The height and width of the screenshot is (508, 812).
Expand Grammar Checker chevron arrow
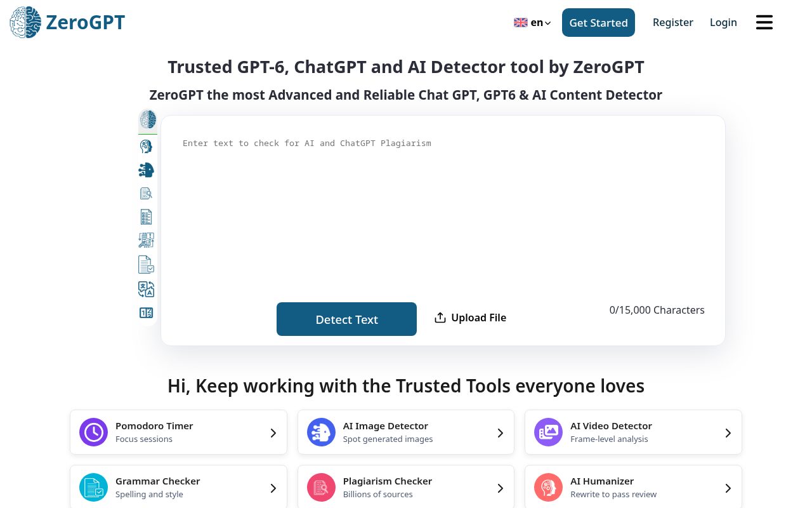273,488
